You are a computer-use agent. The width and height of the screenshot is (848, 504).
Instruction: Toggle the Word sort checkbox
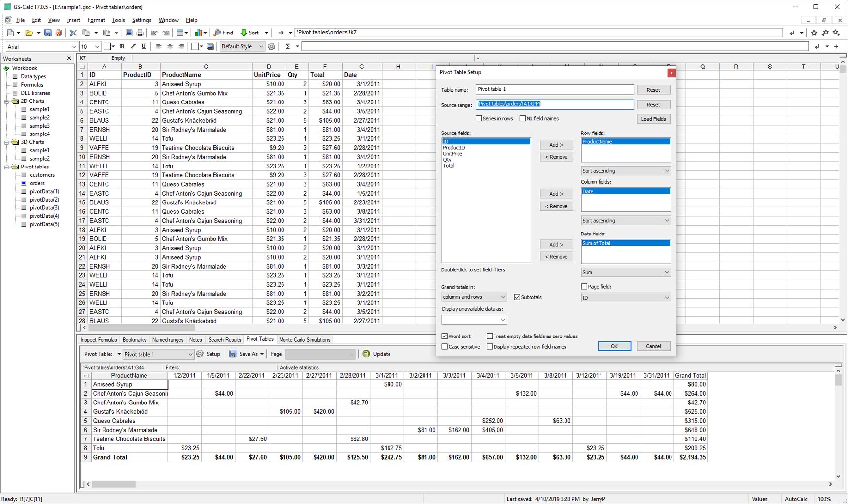click(x=445, y=336)
